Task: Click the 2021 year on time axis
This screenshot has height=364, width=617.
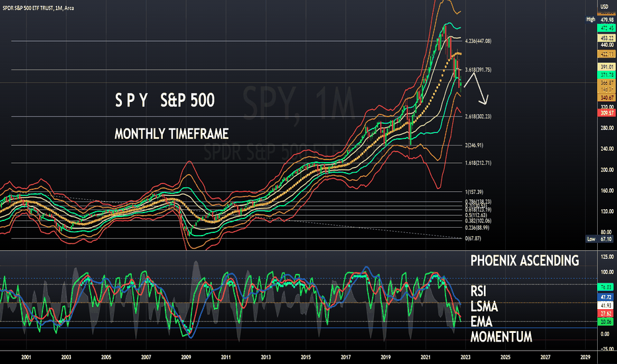Action: [426, 357]
